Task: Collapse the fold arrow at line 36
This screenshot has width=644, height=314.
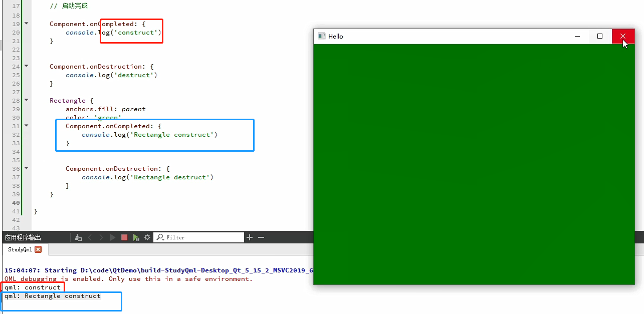Action: coord(27,168)
